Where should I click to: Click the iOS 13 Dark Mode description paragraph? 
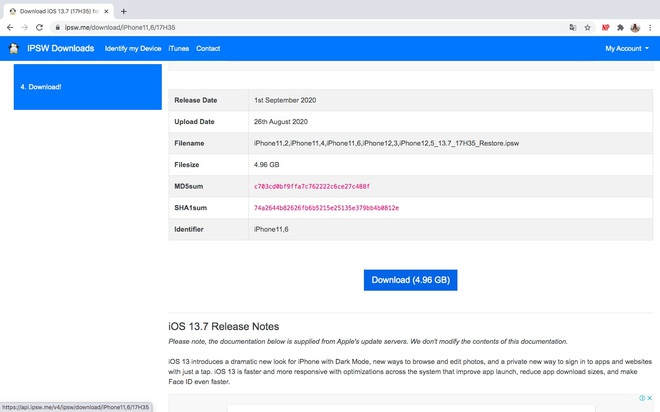click(410, 372)
